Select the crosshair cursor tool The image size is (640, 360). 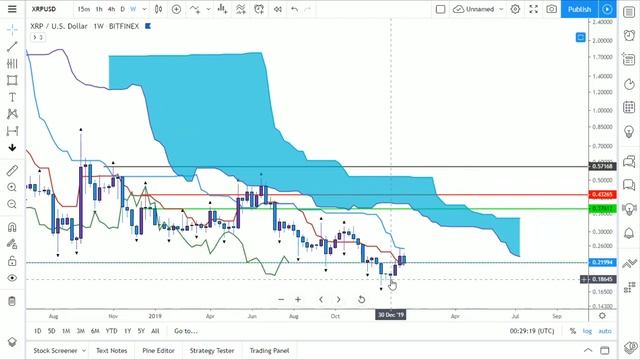pyautogui.click(x=12, y=29)
